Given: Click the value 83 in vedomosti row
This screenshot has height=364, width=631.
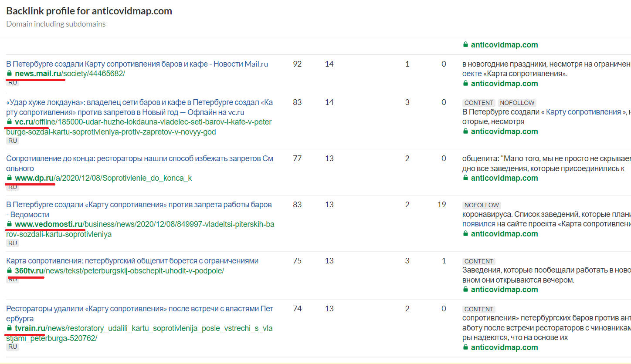Looking at the screenshot, I should 297,205.
